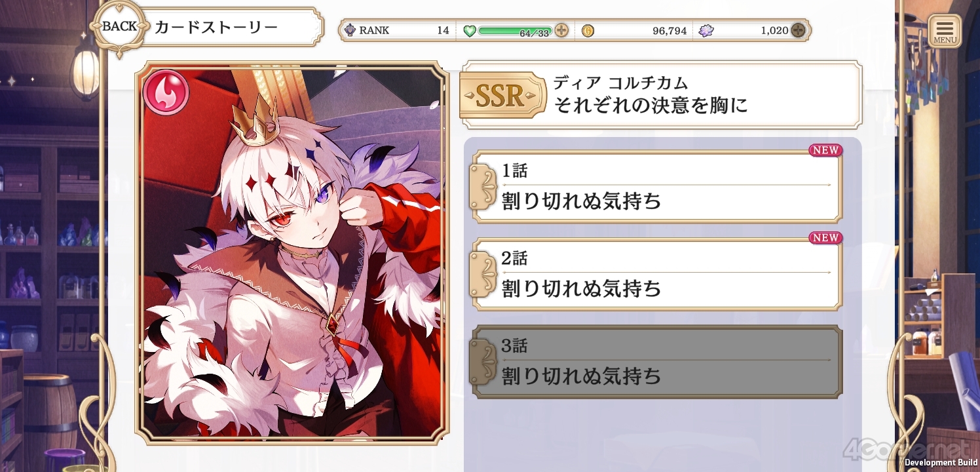Select the locked 3話 episode
The height and width of the screenshot is (472, 980).
656,362
